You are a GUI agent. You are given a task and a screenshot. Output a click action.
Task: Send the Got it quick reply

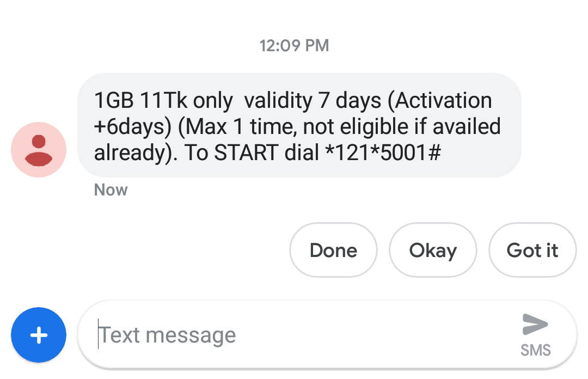click(532, 250)
